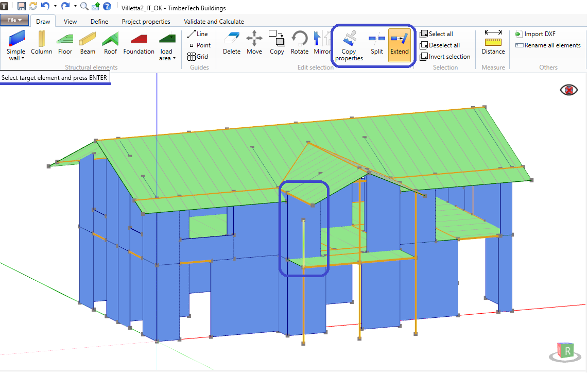Activate the Move tool
This screenshot has height=374, width=588.
[254, 43]
